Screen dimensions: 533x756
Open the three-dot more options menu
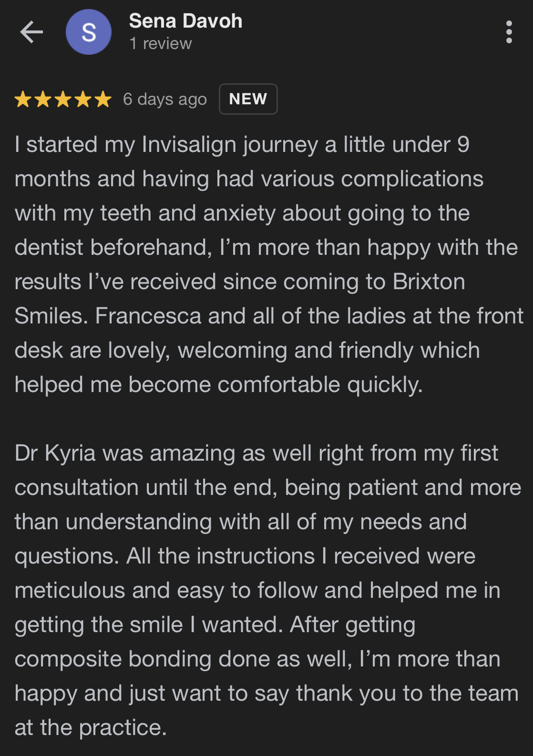pos(509,32)
